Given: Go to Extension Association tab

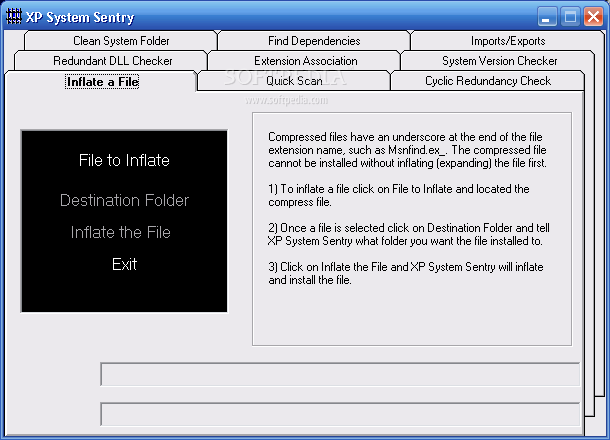Looking at the screenshot, I should pos(305,61).
